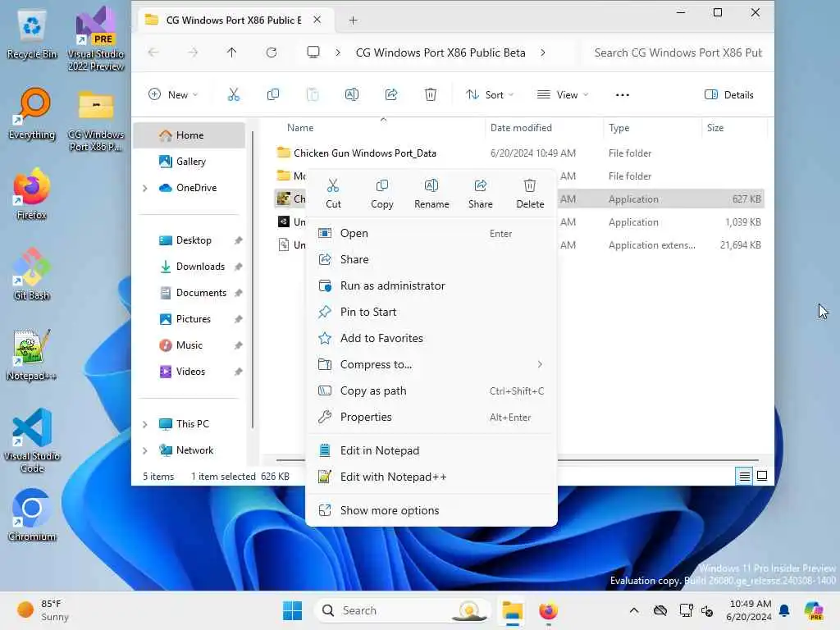Choose Edit in Notepad
This screenshot has width=840, height=630.
(x=431, y=451)
